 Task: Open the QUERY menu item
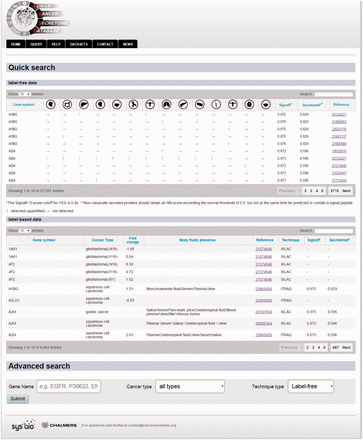tap(36, 44)
